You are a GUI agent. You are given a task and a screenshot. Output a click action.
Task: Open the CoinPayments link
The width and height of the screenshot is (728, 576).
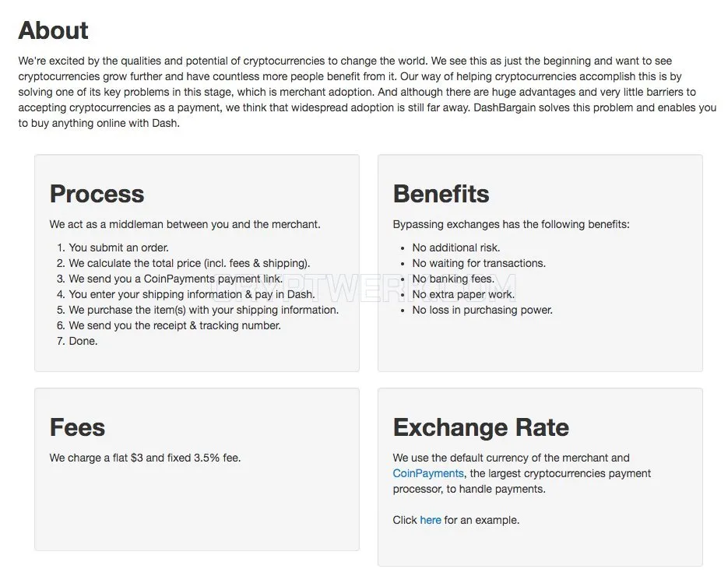coord(427,473)
